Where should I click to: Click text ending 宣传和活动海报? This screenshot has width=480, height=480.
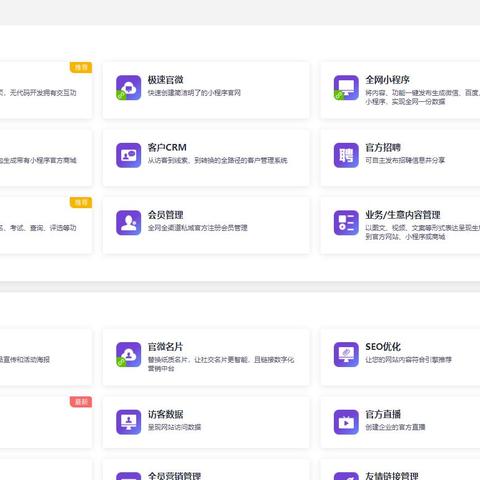[25, 359]
